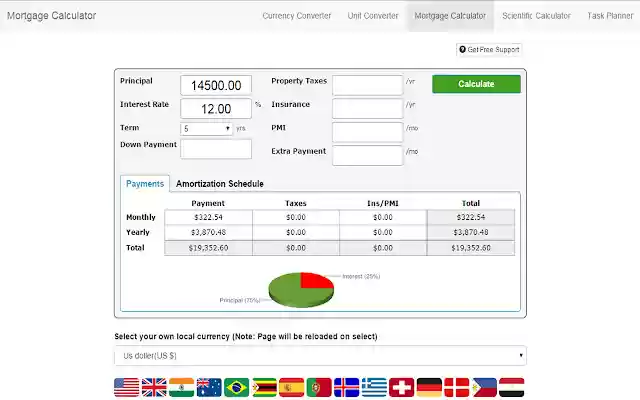Screen dimensions: 640x400
Task: Select the Egypt flag
Action: tap(511, 387)
